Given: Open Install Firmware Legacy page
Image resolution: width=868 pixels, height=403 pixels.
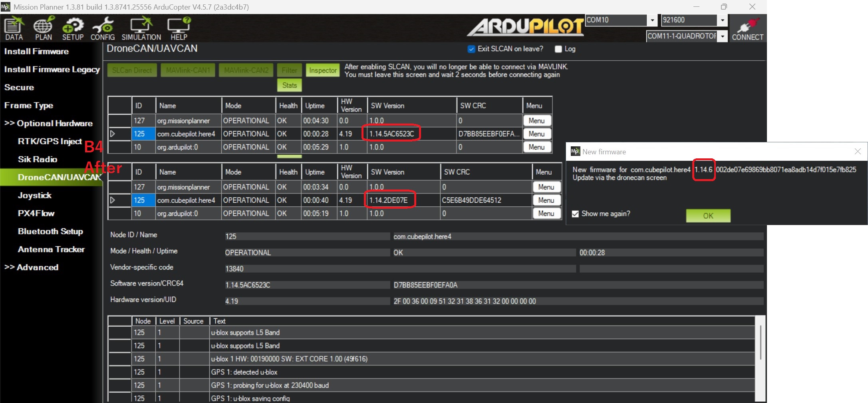Looking at the screenshot, I should pyautogui.click(x=52, y=69).
